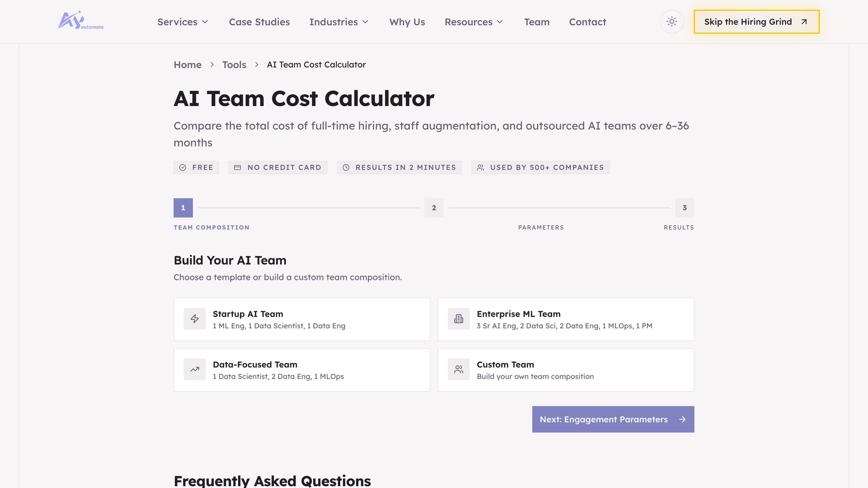Select the Enterprise ML Team template

[566, 319]
